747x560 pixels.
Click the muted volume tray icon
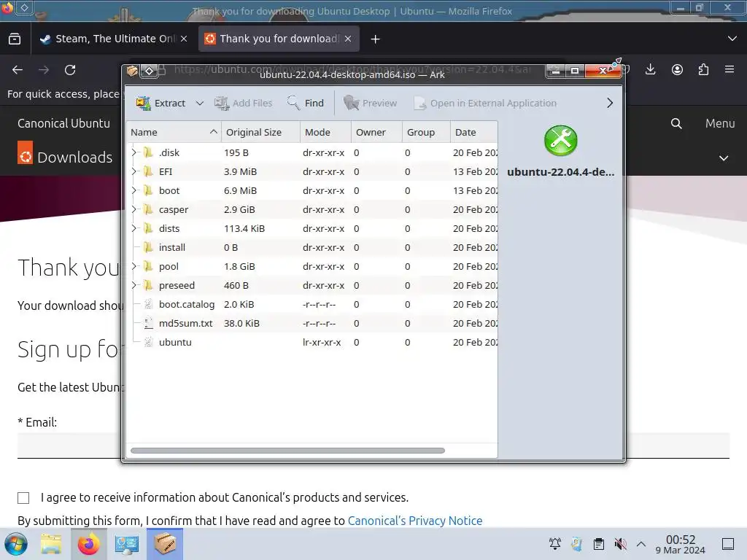click(x=620, y=544)
